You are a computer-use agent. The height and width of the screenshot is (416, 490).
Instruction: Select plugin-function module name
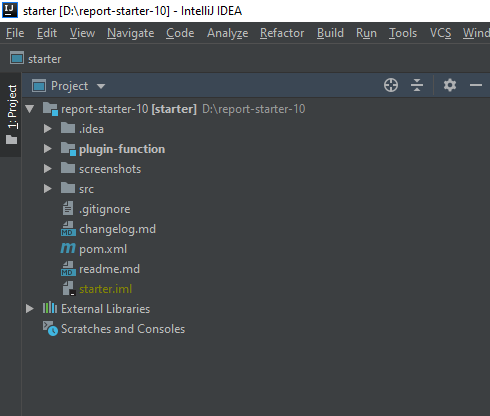click(x=122, y=149)
